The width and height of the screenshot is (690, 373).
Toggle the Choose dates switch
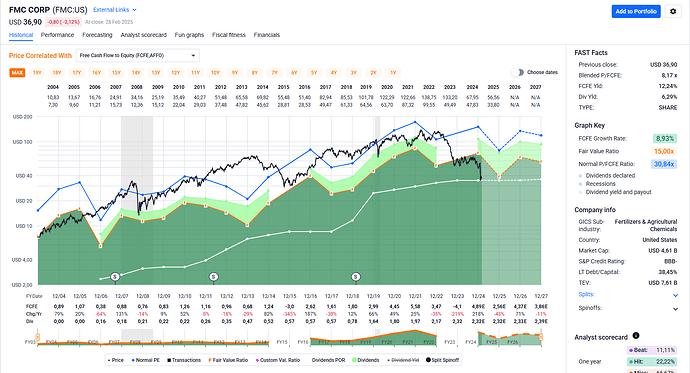point(518,73)
